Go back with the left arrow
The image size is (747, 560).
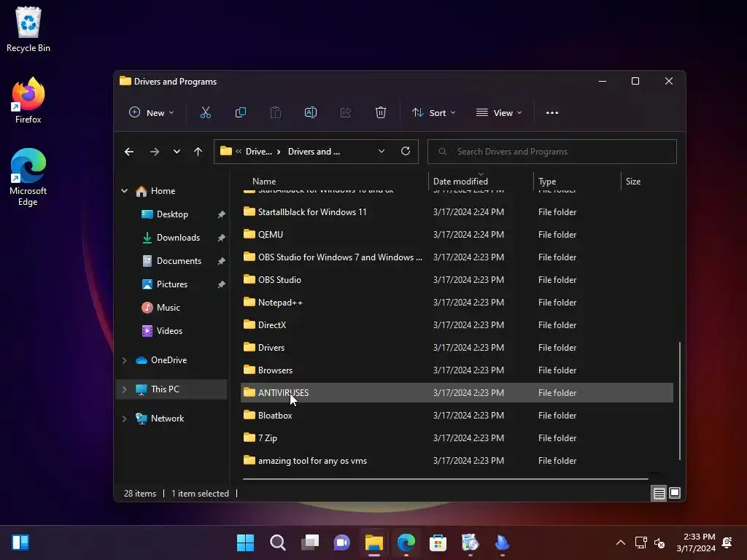(129, 152)
